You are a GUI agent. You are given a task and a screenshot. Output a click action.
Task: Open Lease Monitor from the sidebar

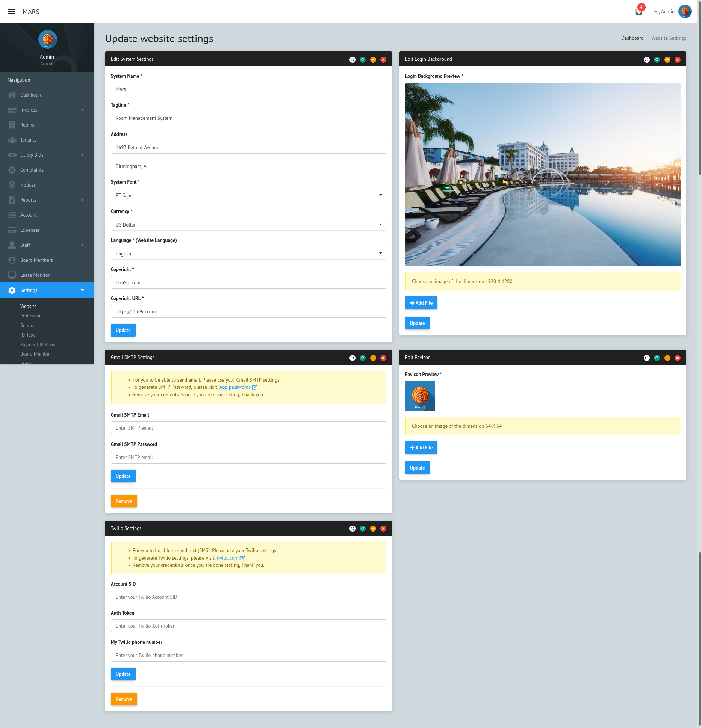coord(35,275)
